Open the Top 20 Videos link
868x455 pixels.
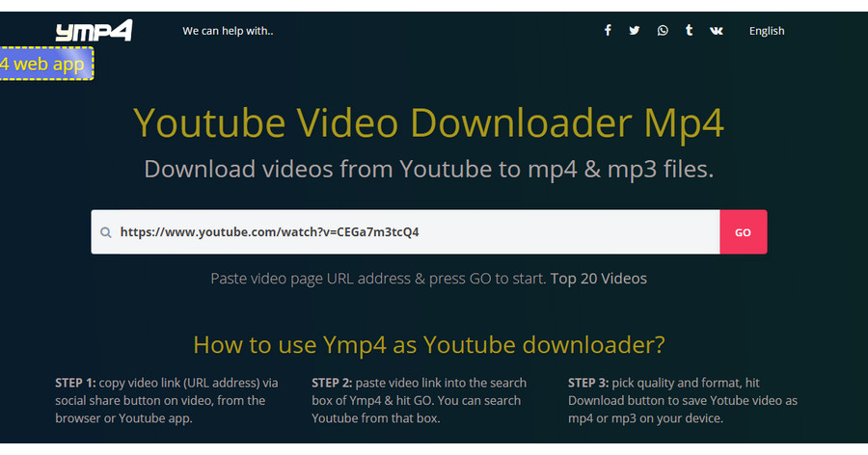[598, 279]
